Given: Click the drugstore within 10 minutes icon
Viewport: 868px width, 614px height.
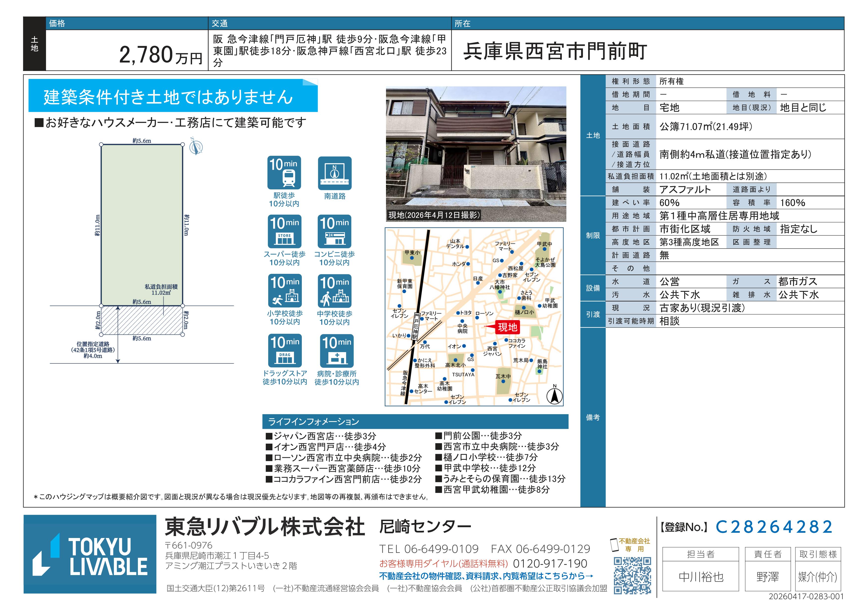Looking at the screenshot, I should tap(285, 350).
